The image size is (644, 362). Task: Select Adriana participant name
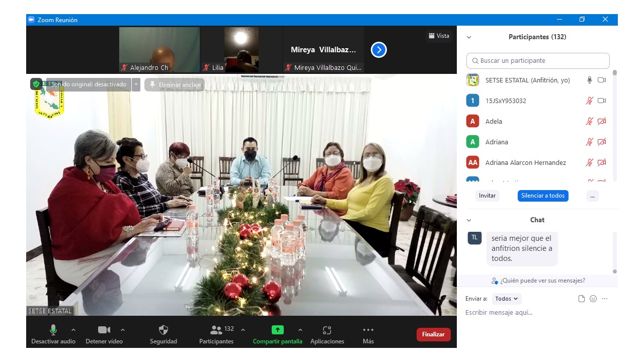tap(497, 142)
